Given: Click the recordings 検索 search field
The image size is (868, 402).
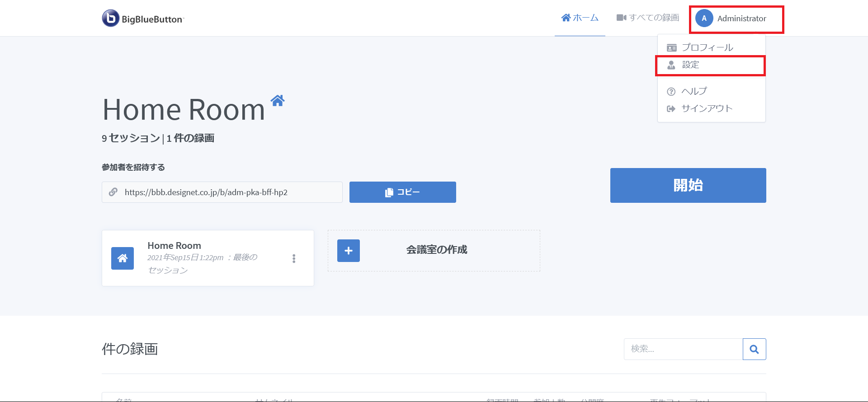Looking at the screenshot, I should pyautogui.click(x=683, y=349).
